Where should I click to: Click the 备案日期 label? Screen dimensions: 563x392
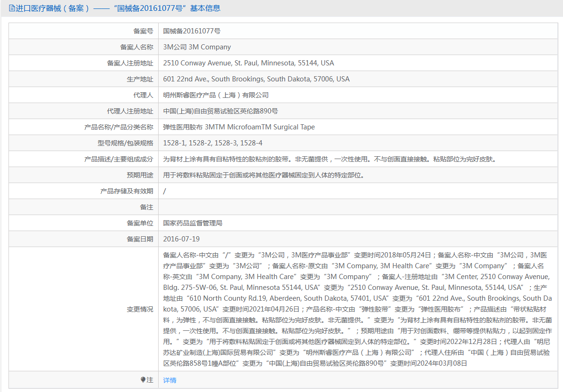point(140,239)
